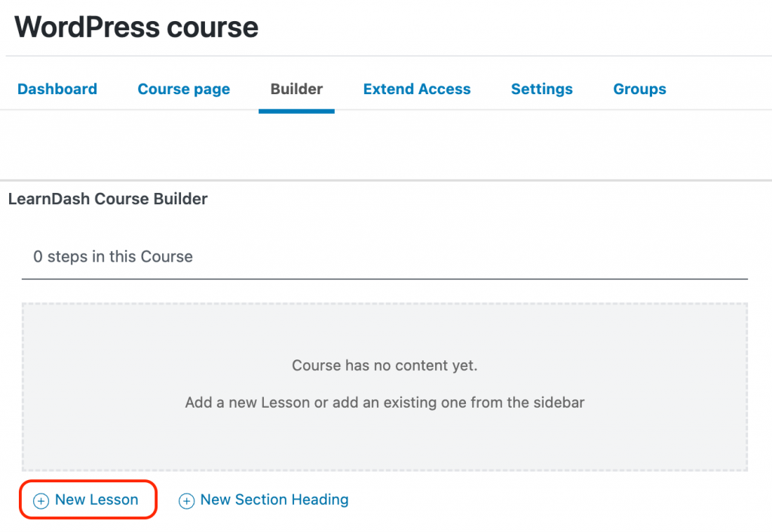
Task: Click the highlighted New Lesson button
Action: (x=87, y=500)
